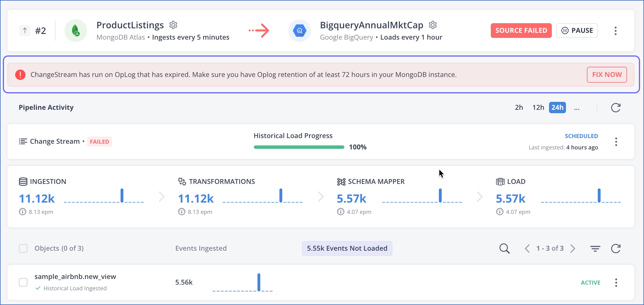Image resolution: width=644 pixels, height=305 pixels.
Task: Click the Schema Mapper sparkline chart
Action: coord(422,196)
